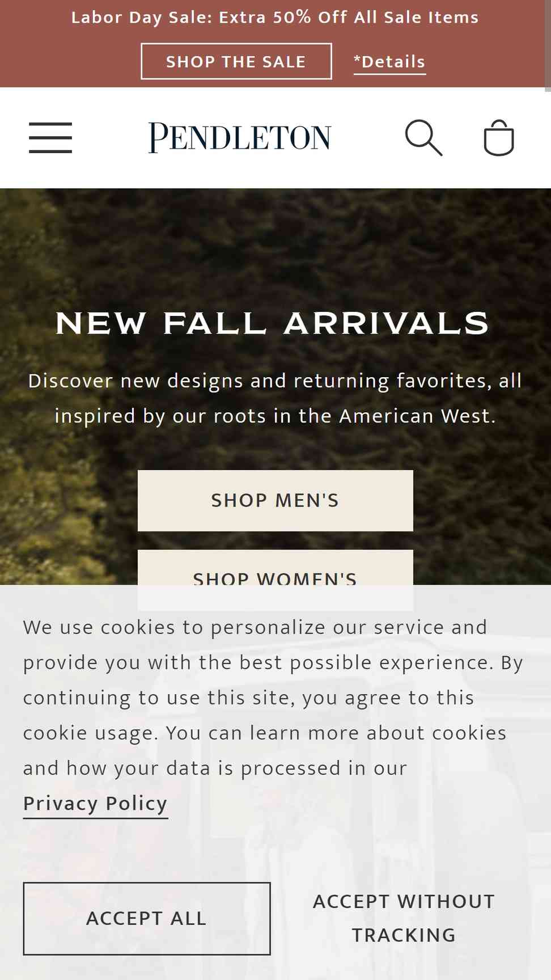
Task: Click the Labor Day Sale announcement text
Action: tap(275, 18)
